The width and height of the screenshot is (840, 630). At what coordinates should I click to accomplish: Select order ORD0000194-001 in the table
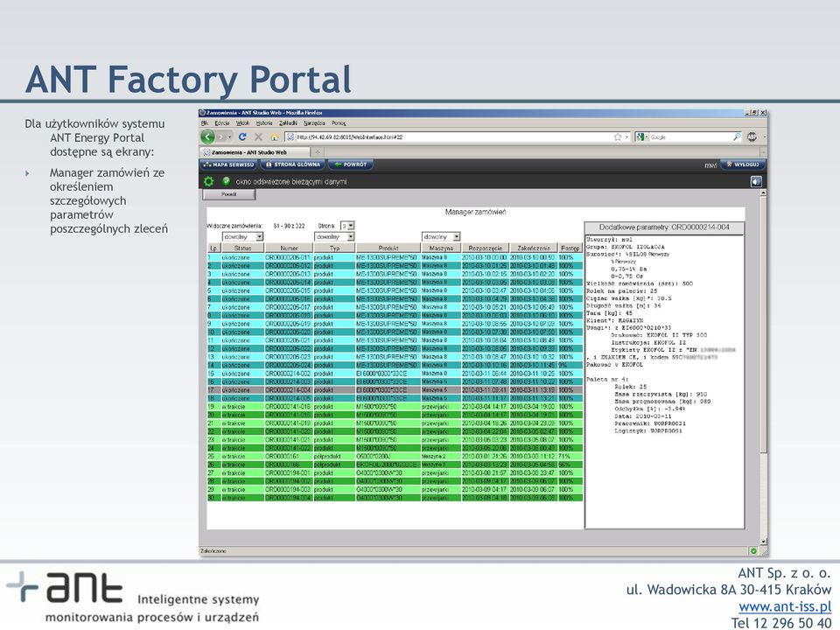click(x=395, y=473)
